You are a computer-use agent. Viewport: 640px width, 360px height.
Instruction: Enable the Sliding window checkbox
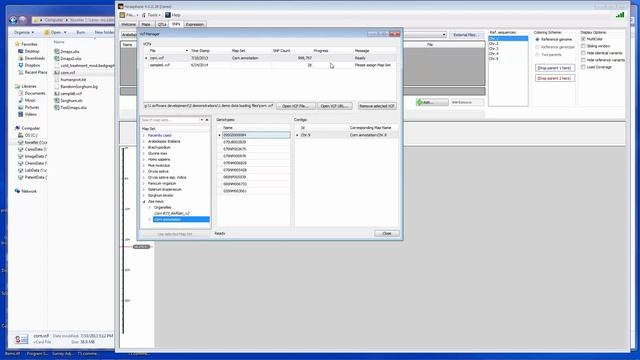point(583,46)
